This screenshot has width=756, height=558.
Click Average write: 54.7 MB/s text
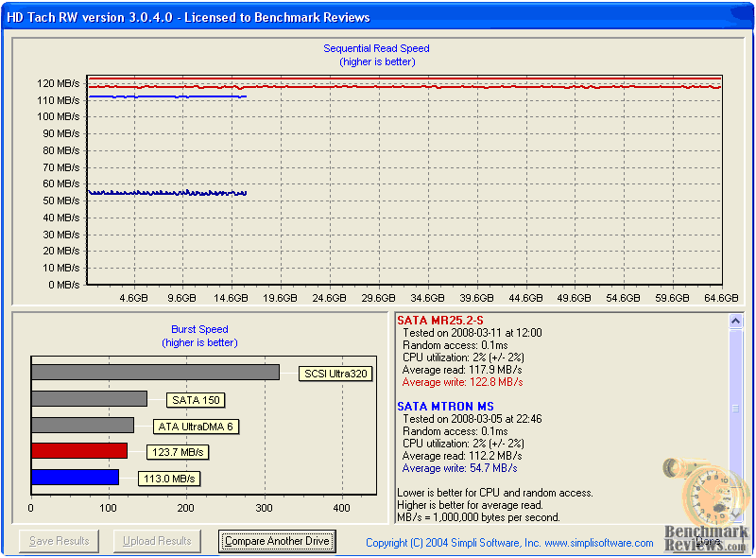[459, 468]
